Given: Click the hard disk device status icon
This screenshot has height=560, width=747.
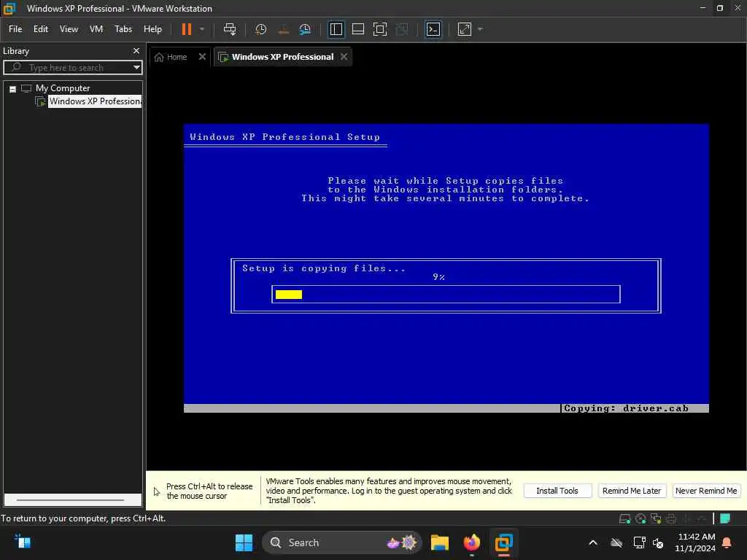Looking at the screenshot, I should coord(624,518).
